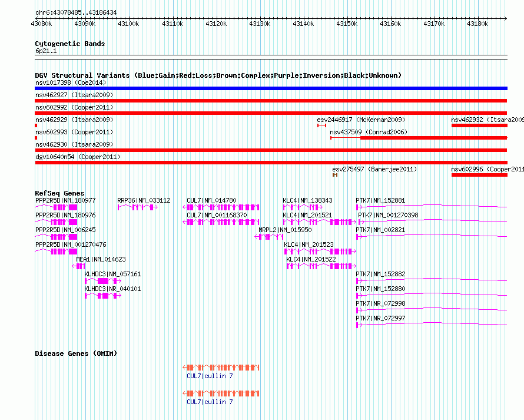Select the nsv462927 (Itsara2009) variant label

coord(74,95)
